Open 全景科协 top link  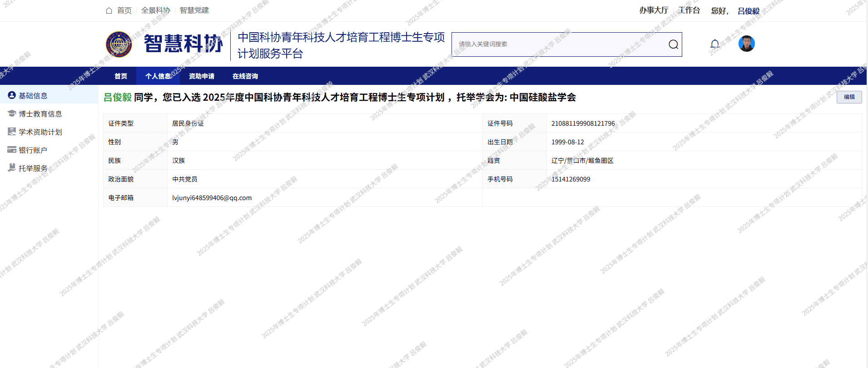click(x=155, y=10)
